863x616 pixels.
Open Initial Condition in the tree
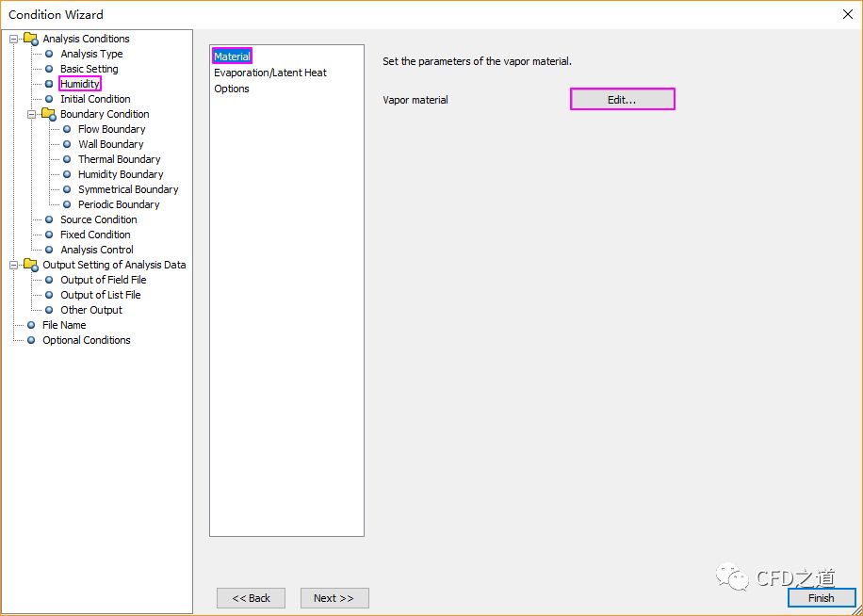(x=95, y=99)
